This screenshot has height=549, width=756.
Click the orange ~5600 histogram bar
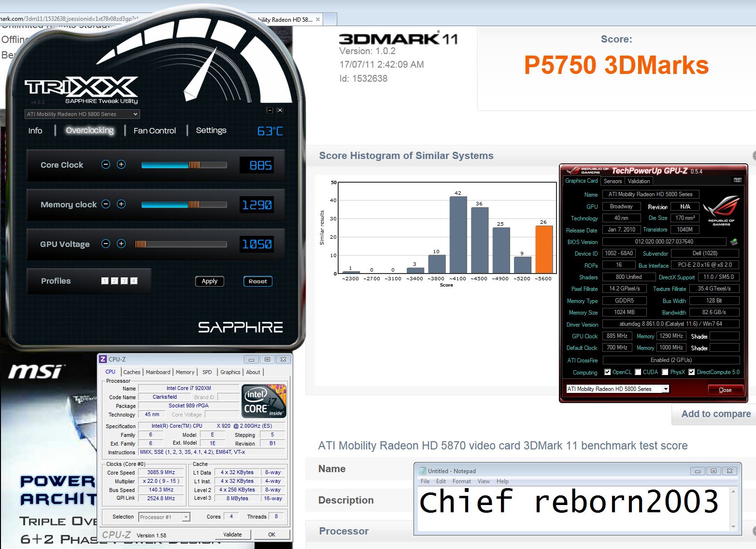[544, 250]
